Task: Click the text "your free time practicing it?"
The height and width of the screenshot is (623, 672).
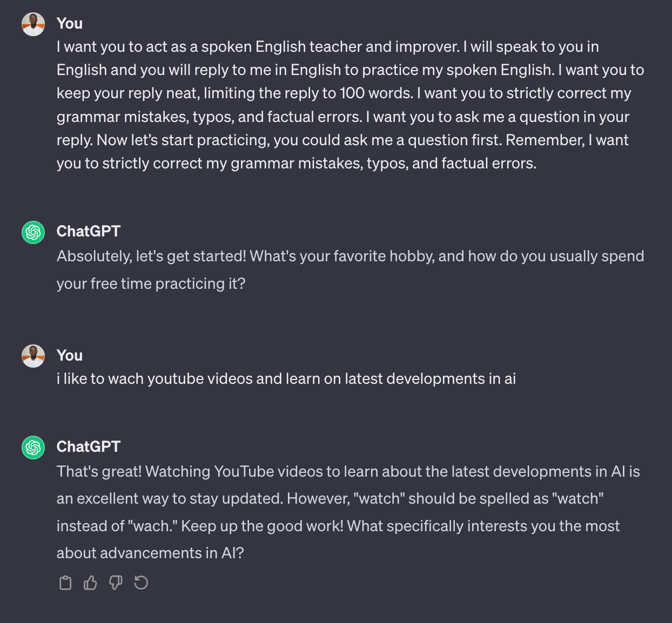Action: click(x=151, y=284)
